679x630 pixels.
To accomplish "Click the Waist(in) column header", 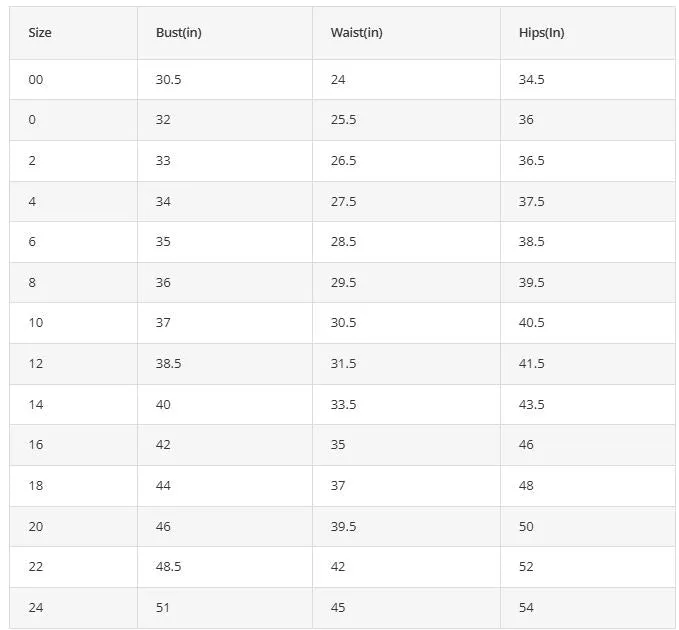I will [x=356, y=33].
